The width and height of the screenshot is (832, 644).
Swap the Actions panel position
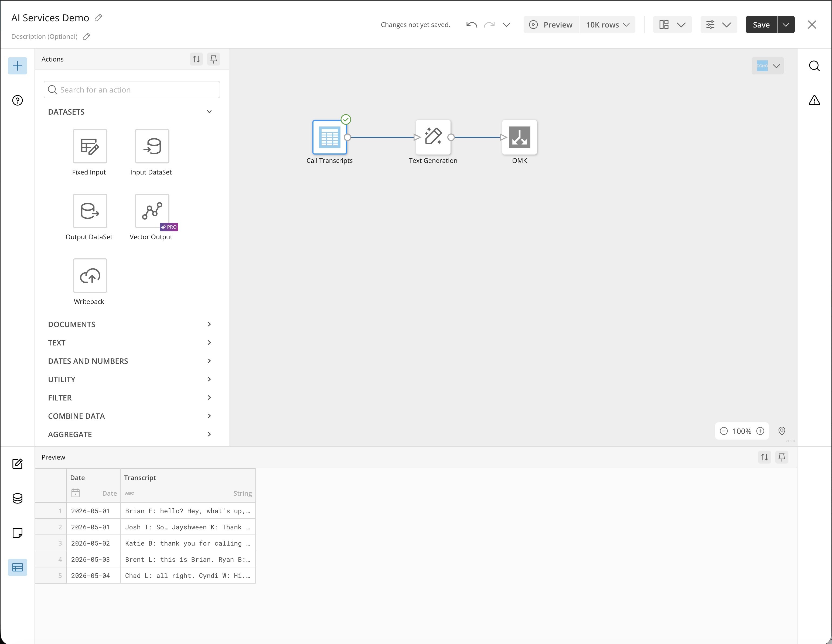coord(196,59)
